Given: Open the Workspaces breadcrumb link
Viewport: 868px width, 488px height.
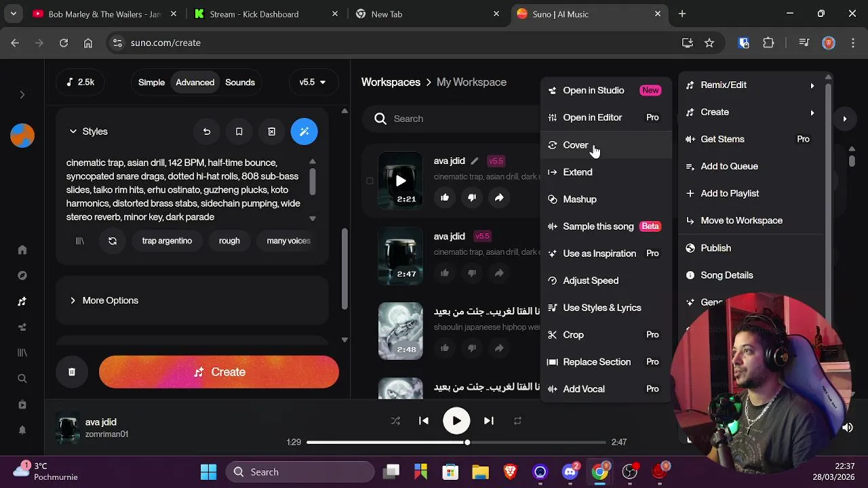Looking at the screenshot, I should point(391,82).
